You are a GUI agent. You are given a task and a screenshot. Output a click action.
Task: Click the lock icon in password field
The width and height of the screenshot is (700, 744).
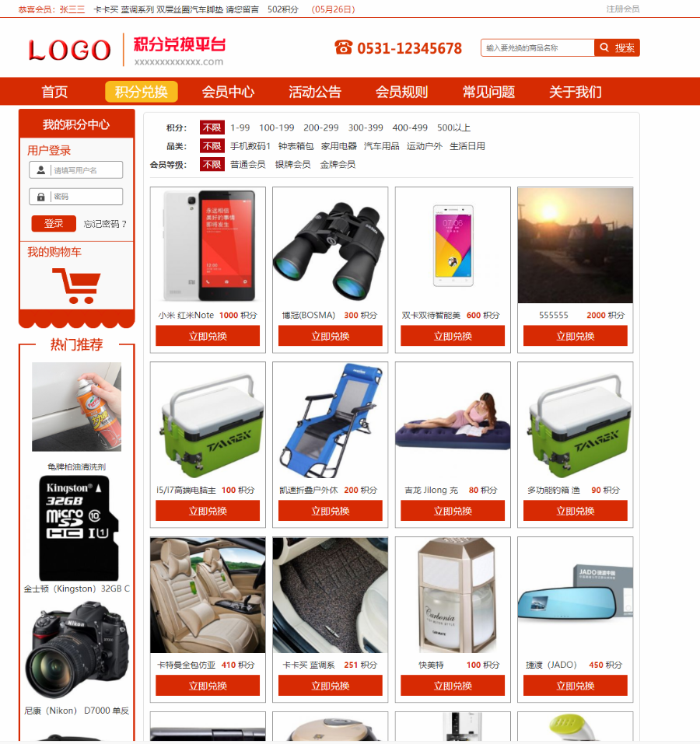[40, 197]
